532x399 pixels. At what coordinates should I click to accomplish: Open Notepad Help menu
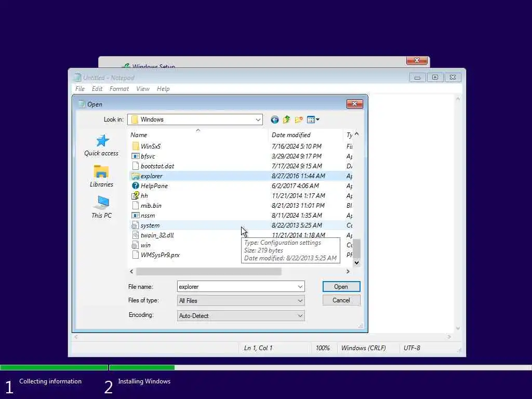[163, 89]
